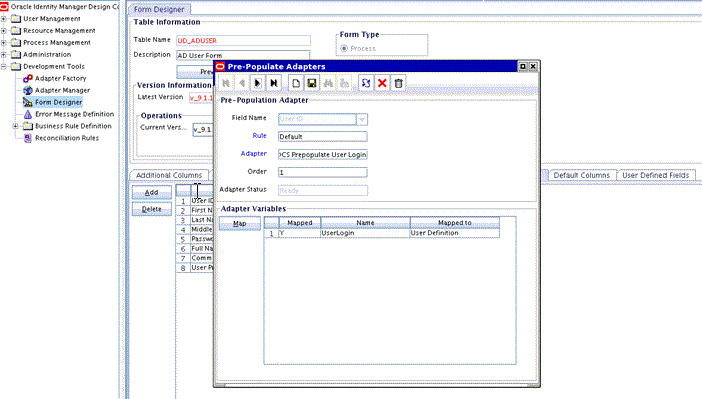Screen dimensions: 702x399
Task: Refresh the Pre-Populate Adapters form
Action: click(366, 83)
